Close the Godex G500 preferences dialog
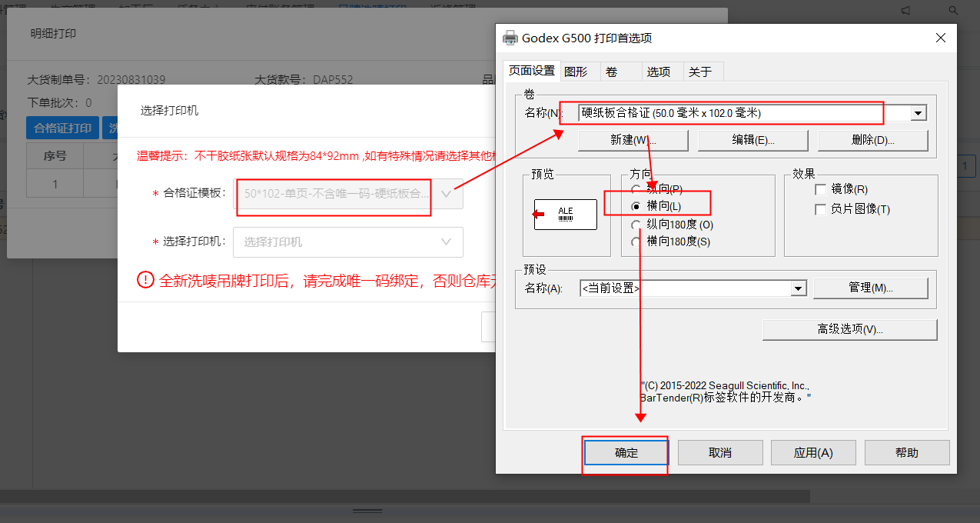980x523 pixels. point(940,38)
